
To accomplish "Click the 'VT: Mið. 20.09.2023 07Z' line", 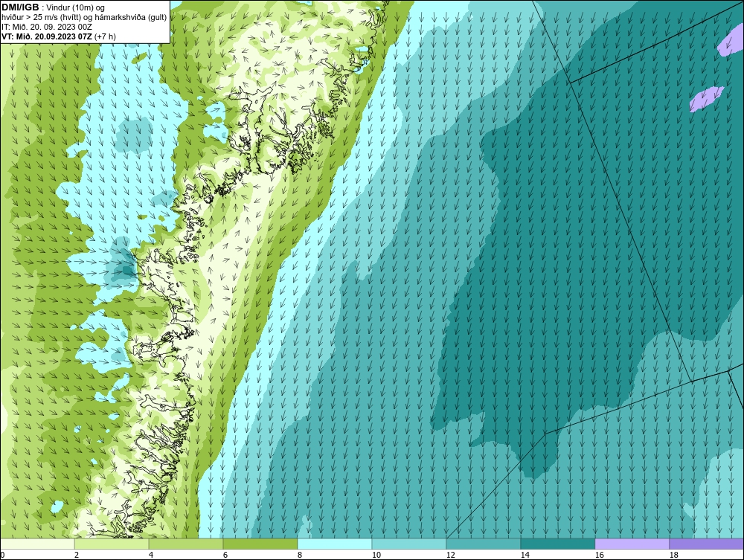I will coord(58,36).
